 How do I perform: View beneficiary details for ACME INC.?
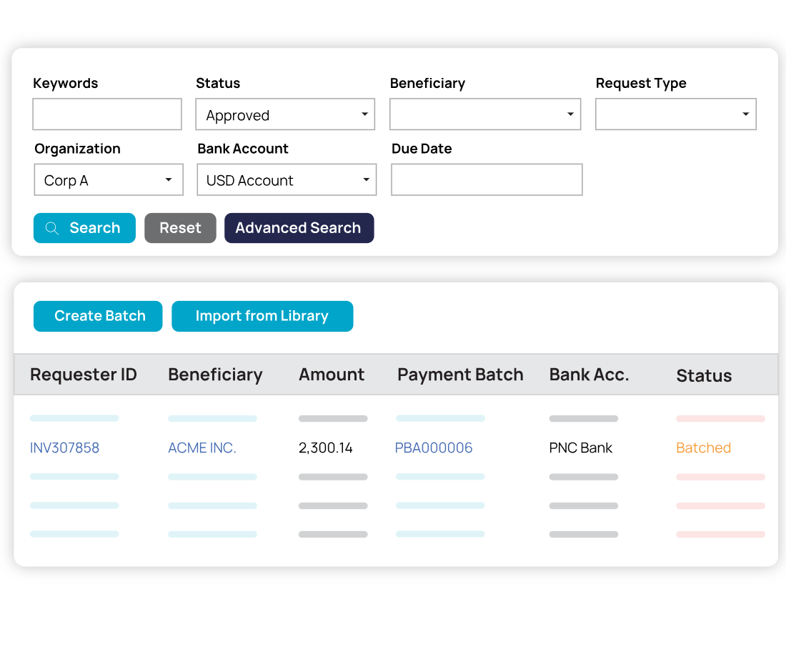pyautogui.click(x=202, y=448)
